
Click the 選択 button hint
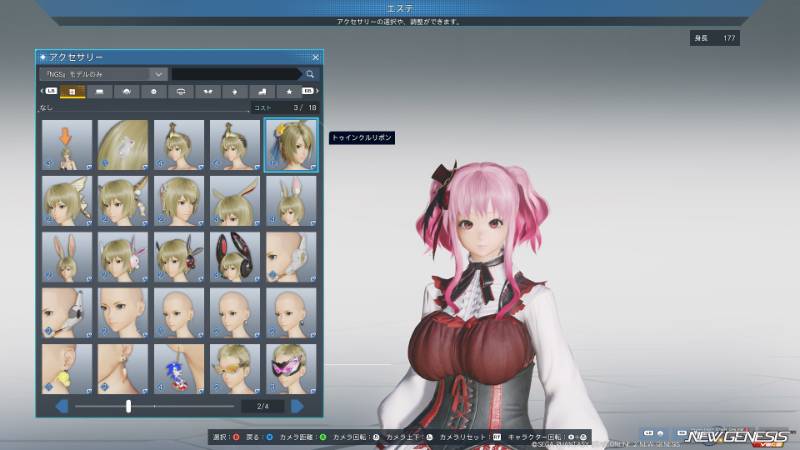[226, 437]
